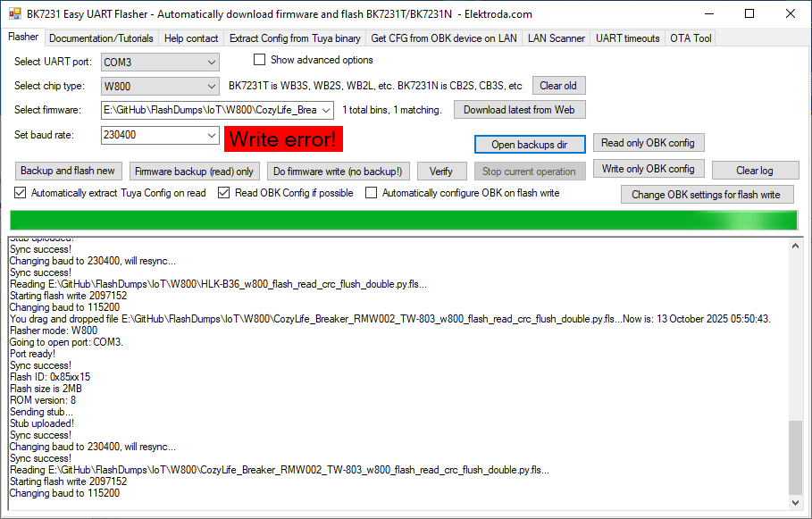The image size is (812, 519).
Task: Click the 'Set baud rate:' label
Action: (x=45, y=135)
